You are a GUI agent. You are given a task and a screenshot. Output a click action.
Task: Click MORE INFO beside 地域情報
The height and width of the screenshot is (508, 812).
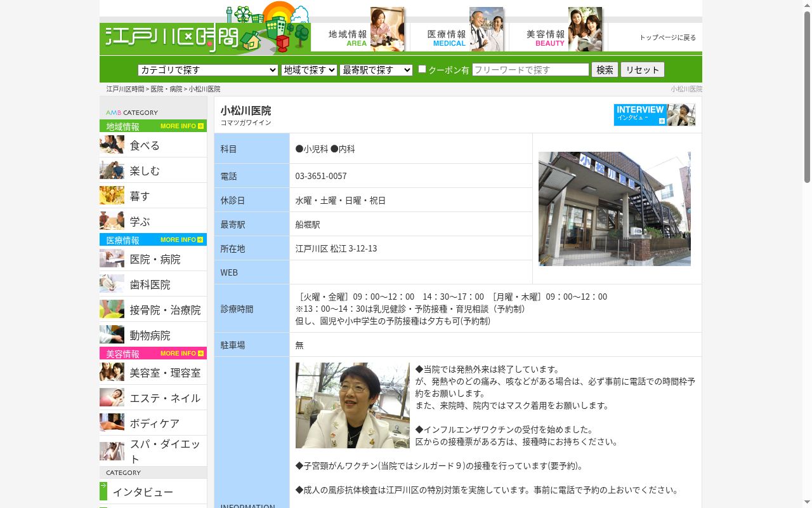[182, 126]
